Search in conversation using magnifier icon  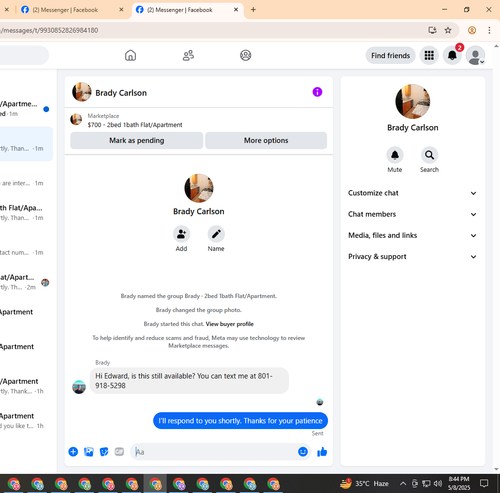point(429,155)
